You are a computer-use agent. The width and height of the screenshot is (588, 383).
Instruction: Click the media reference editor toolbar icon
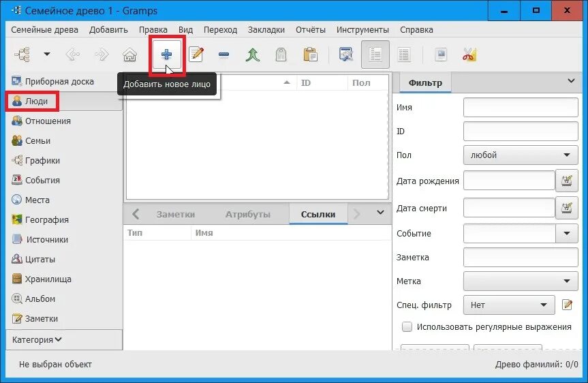pos(441,55)
